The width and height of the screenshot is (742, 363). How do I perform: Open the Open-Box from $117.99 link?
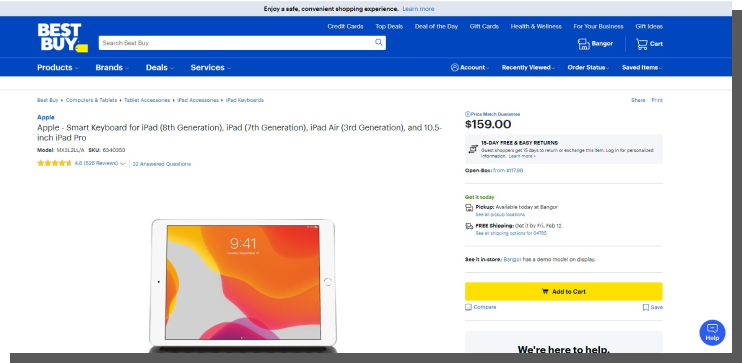pos(508,170)
